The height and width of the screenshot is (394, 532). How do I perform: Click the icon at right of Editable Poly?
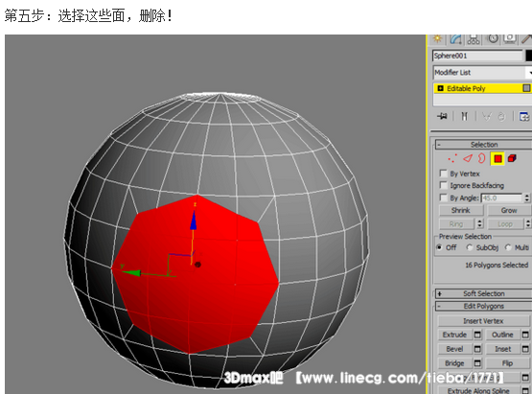pyautogui.click(x=526, y=88)
